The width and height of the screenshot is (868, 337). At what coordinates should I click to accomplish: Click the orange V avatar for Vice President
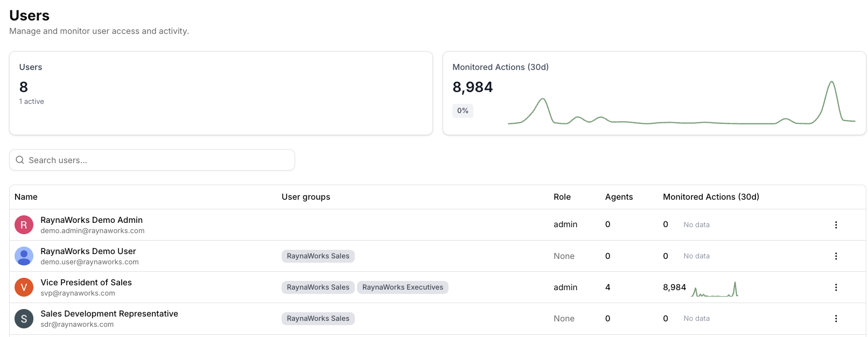[x=24, y=287]
